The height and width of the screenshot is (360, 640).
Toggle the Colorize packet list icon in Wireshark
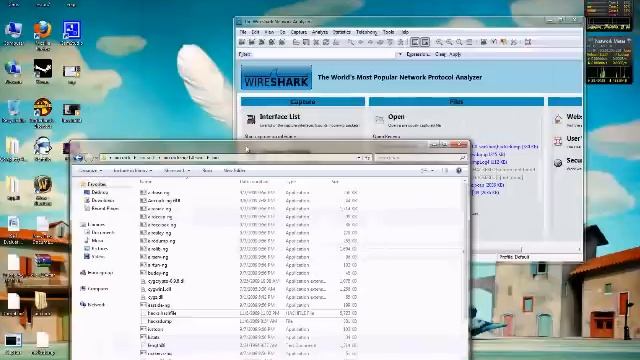pyautogui.click(x=415, y=42)
